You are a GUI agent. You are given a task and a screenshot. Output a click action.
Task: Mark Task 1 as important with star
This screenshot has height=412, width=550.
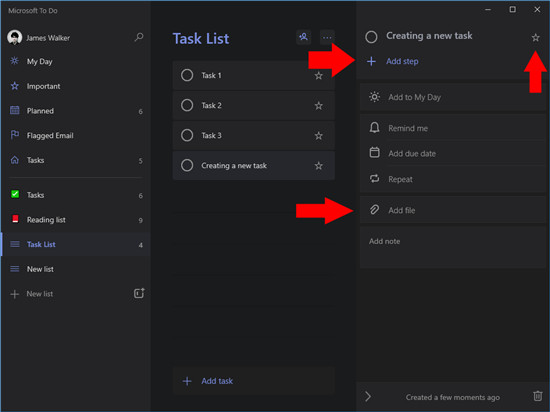pyautogui.click(x=318, y=76)
